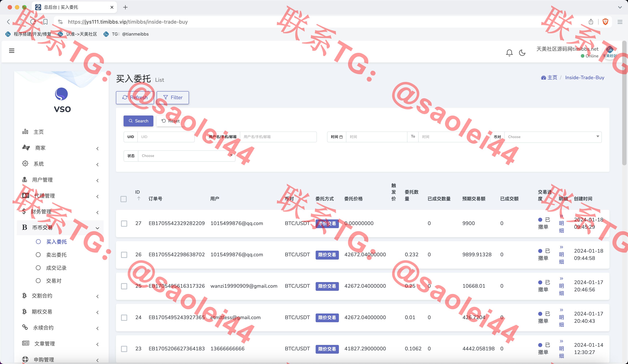Expand 交割合约 menu chevron

pos(97,296)
